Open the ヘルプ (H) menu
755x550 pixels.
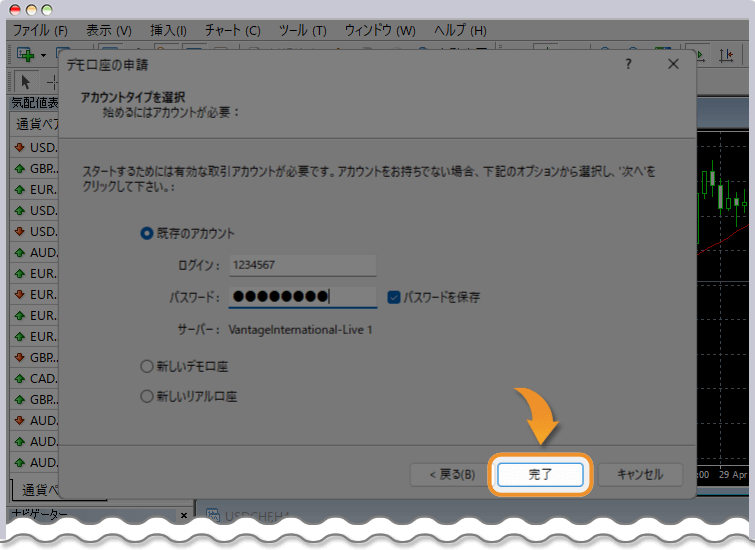click(460, 30)
